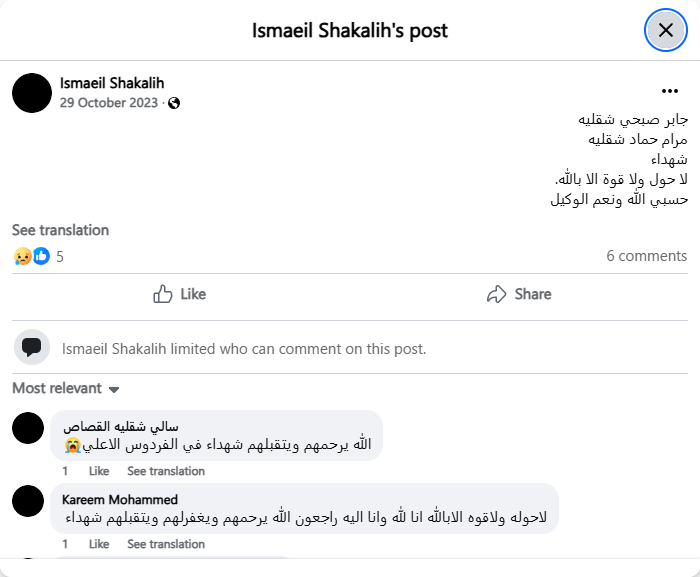The height and width of the screenshot is (577, 700).
Task: Translate the first comment about الفردوس
Action: [166, 471]
